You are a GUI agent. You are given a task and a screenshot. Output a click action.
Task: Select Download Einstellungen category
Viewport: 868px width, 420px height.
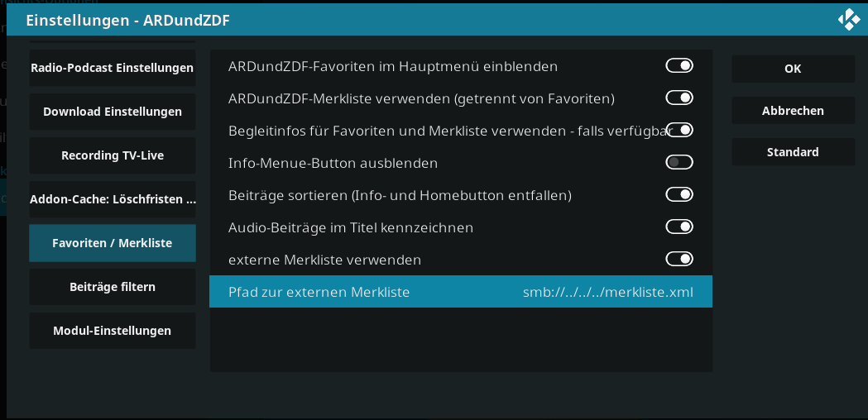tap(113, 112)
